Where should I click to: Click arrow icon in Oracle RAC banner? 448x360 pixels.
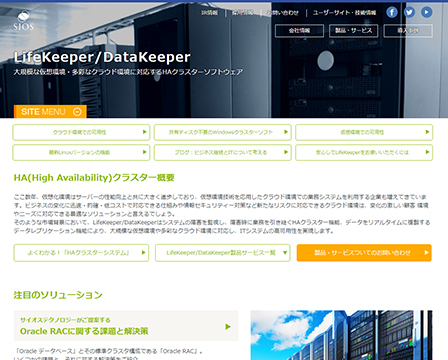(228, 326)
